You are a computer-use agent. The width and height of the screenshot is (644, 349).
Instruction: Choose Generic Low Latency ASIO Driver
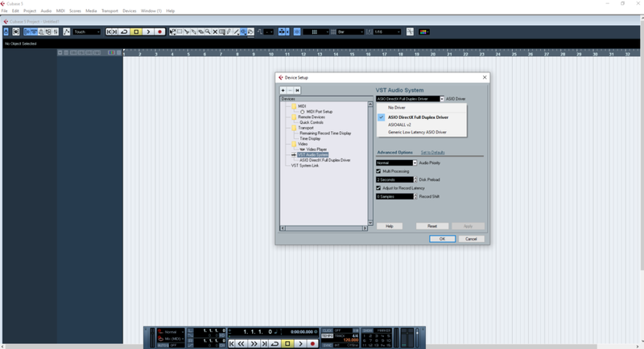point(417,132)
